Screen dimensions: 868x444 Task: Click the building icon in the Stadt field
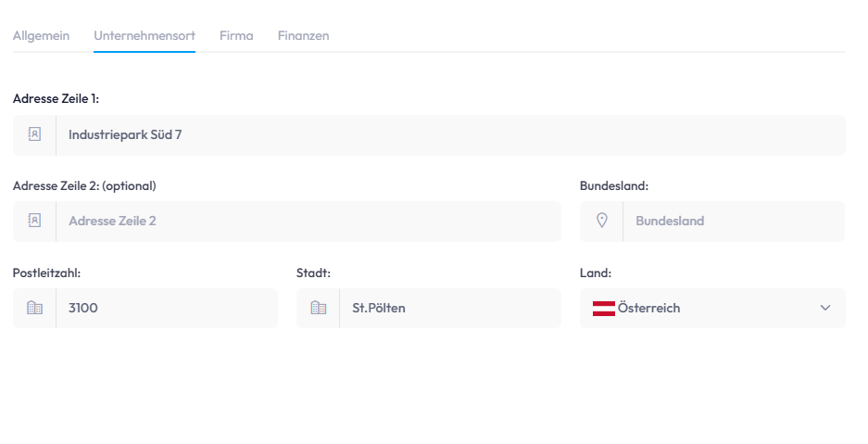pyautogui.click(x=318, y=308)
